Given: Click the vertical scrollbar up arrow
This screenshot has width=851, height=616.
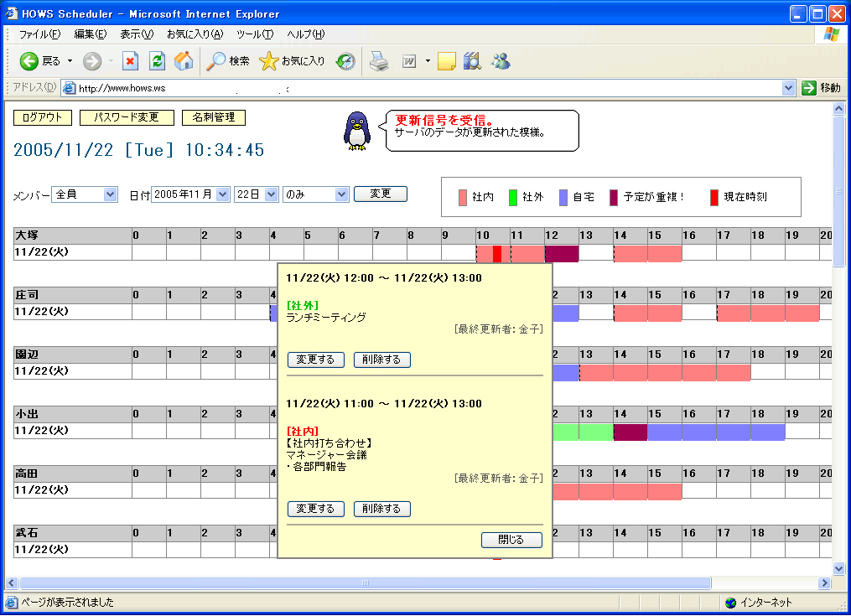Looking at the screenshot, I should click(x=838, y=109).
